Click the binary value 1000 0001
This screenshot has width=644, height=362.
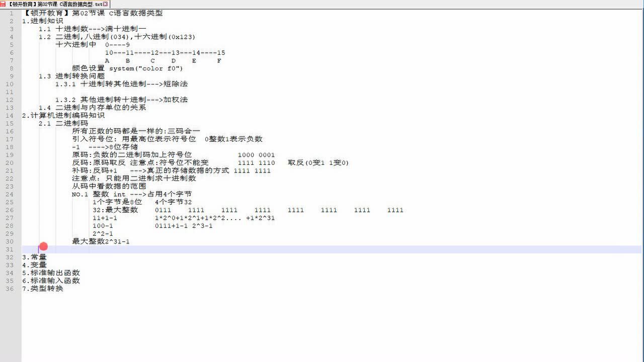coord(256,155)
